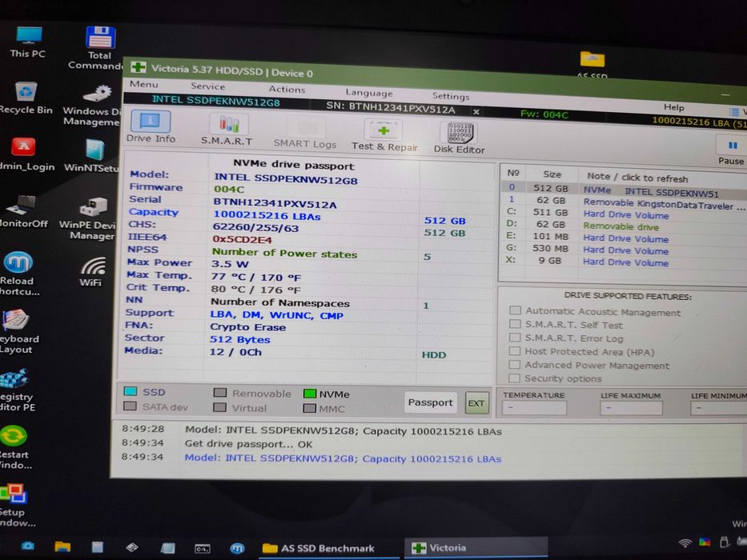Select the D: 62 GB Removable drive row

click(624, 226)
